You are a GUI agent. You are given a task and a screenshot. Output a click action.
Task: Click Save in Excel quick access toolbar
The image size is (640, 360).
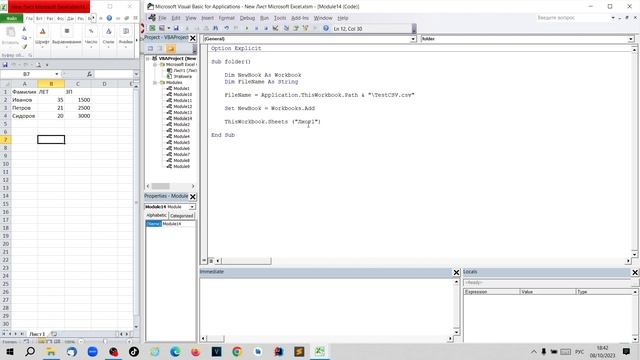[x=5, y=65]
